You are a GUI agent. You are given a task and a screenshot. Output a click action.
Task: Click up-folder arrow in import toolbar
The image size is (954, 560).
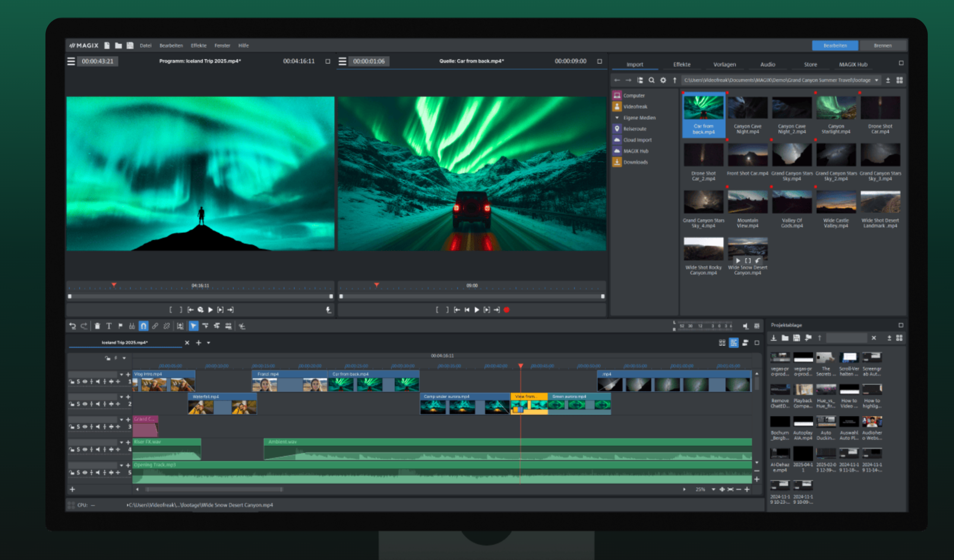coord(675,80)
